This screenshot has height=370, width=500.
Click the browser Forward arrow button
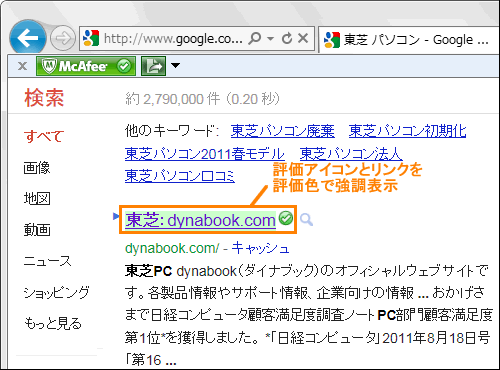coord(63,39)
